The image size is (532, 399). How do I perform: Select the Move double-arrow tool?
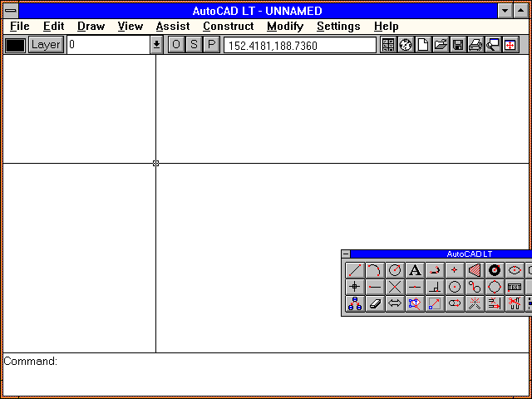pyautogui.click(x=395, y=303)
